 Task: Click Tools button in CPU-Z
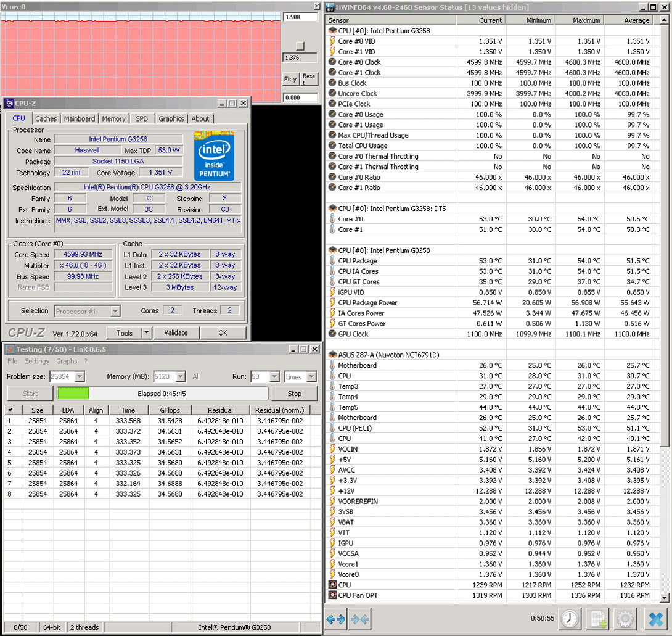125,332
